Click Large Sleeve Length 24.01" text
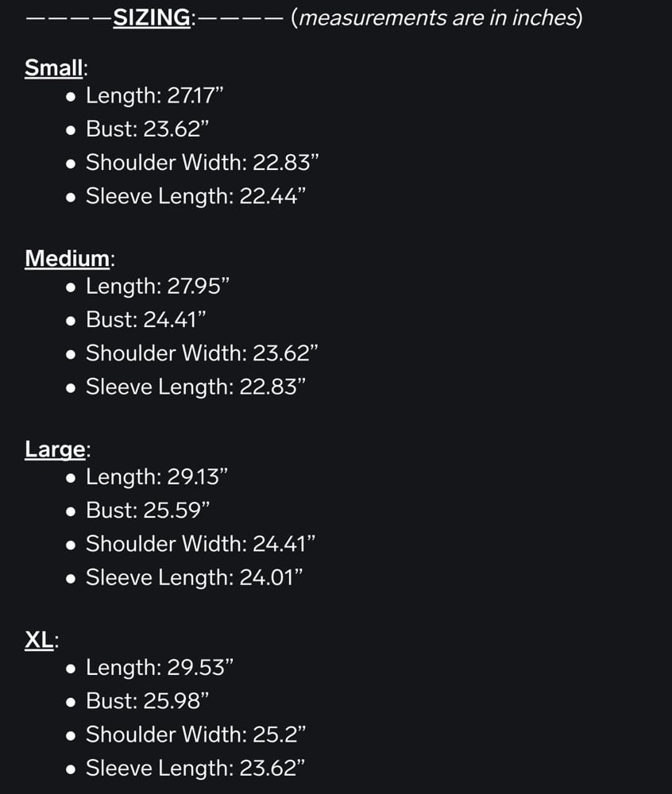The width and height of the screenshot is (672, 794). click(x=194, y=577)
